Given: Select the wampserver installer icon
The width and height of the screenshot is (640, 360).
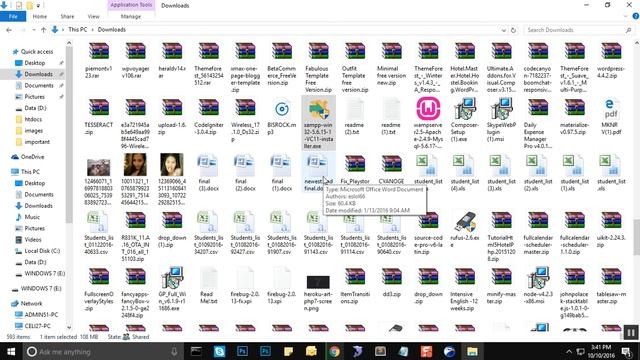Looking at the screenshot, I should click(428, 108).
